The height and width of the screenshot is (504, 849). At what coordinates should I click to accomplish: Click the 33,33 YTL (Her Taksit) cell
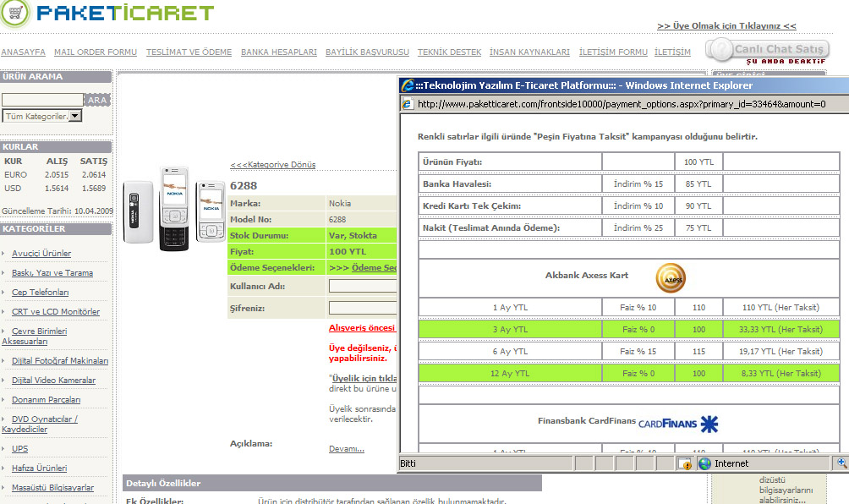pyautogui.click(x=781, y=329)
